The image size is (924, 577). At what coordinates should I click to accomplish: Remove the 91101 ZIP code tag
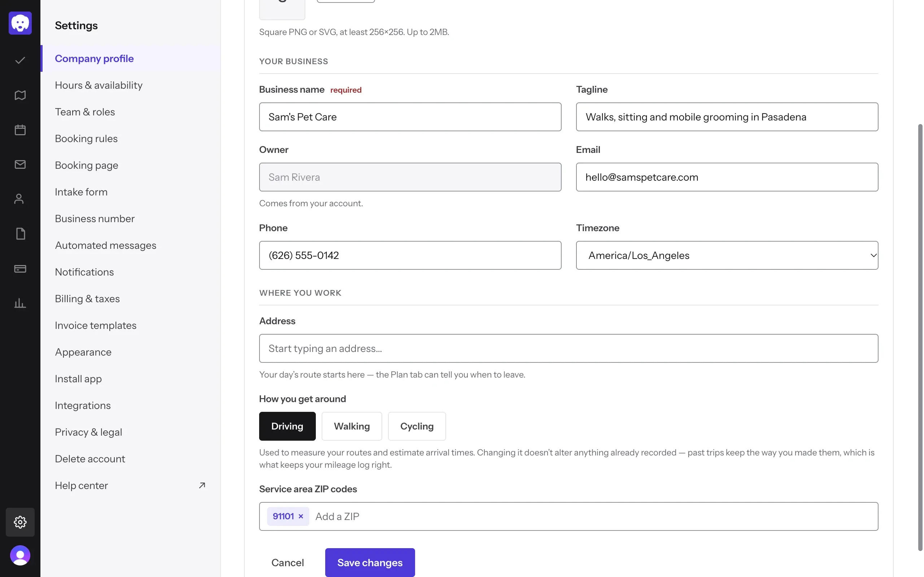click(301, 516)
